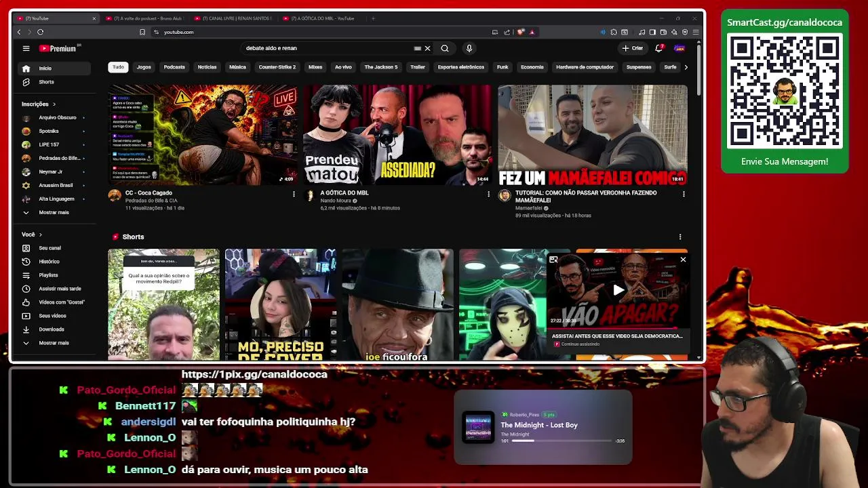Select the Podcasts filter chip
Image resolution: width=868 pixels, height=488 pixels.
(x=174, y=67)
